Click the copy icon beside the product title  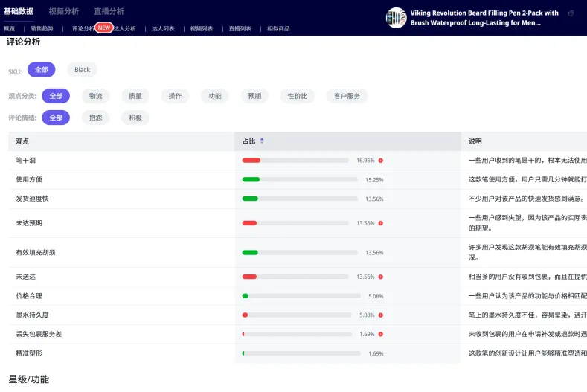pyautogui.click(x=571, y=13)
